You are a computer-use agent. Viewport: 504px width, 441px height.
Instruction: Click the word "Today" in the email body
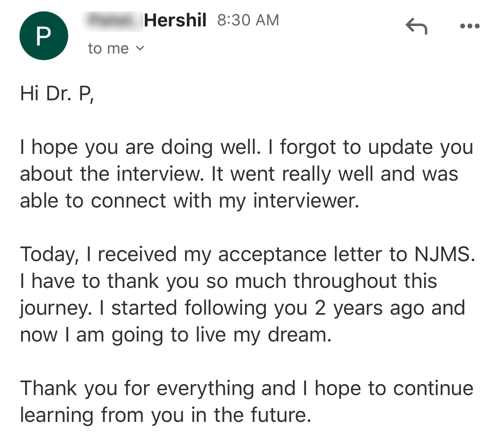pyautogui.click(x=49, y=255)
